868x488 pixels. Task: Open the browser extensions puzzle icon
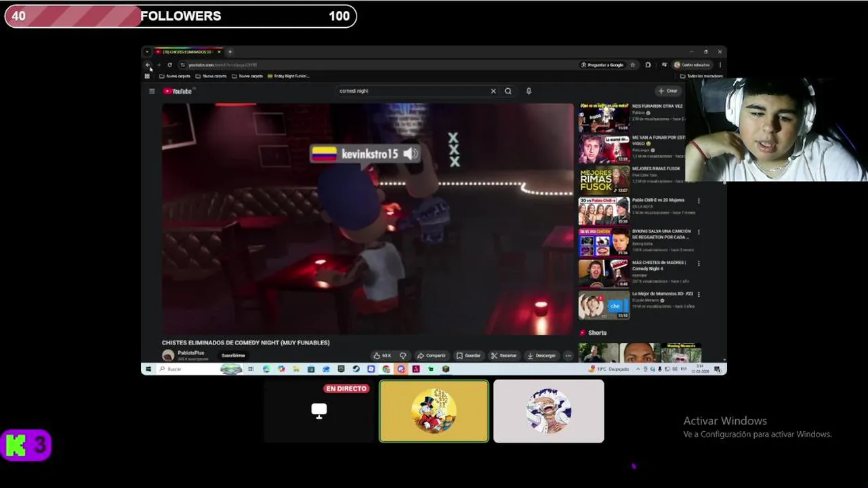tap(648, 65)
